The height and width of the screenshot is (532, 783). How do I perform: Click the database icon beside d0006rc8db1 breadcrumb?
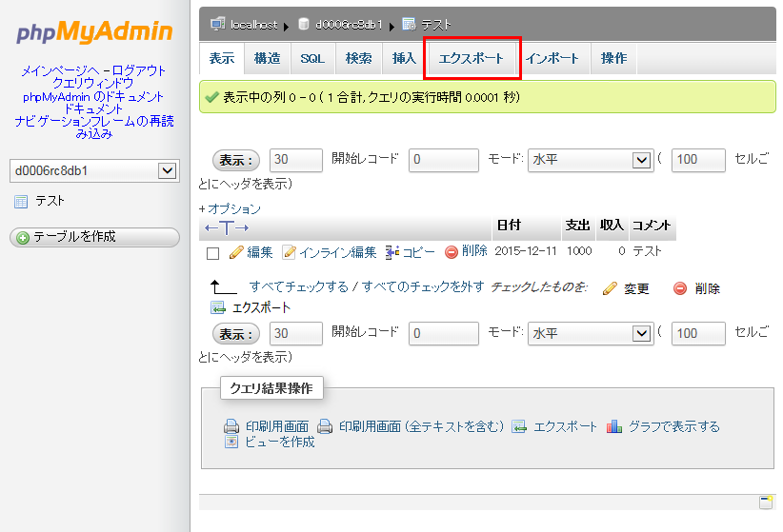(303, 24)
